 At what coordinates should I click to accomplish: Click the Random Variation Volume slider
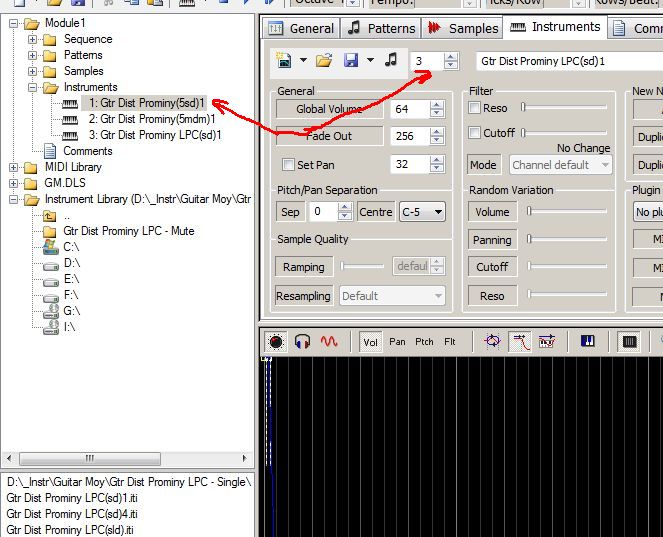(x=568, y=212)
